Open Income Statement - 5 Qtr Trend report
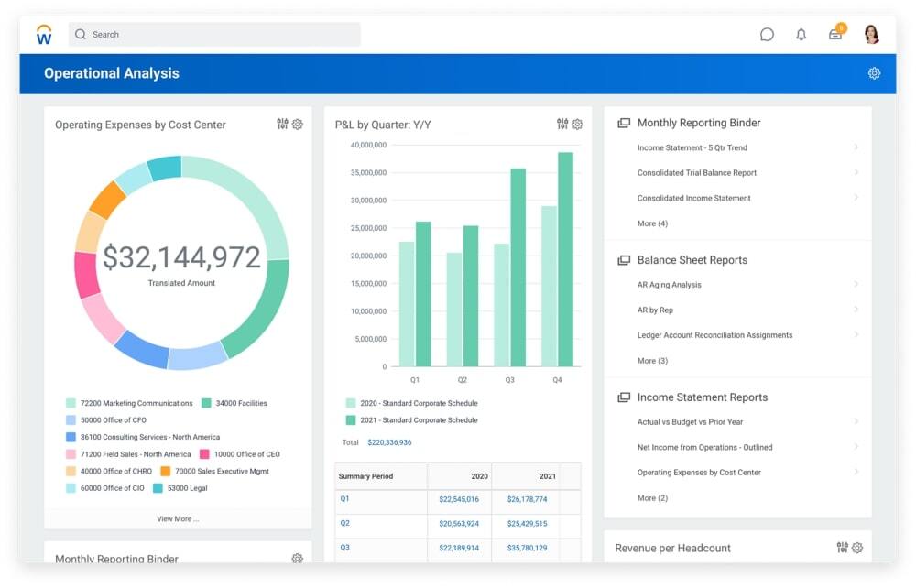This screenshot has height=588, width=916. click(692, 147)
